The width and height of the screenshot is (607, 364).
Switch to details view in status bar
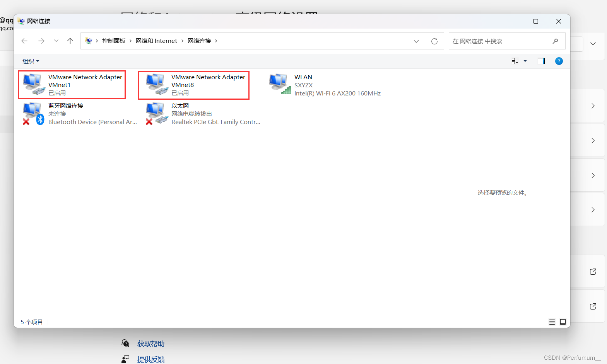552,322
